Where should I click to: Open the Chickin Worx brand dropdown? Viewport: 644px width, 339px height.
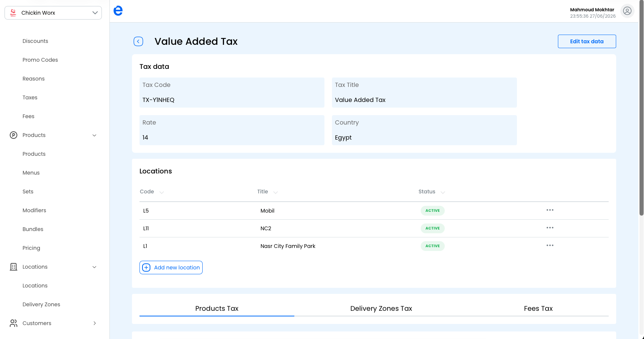pyautogui.click(x=53, y=13)
